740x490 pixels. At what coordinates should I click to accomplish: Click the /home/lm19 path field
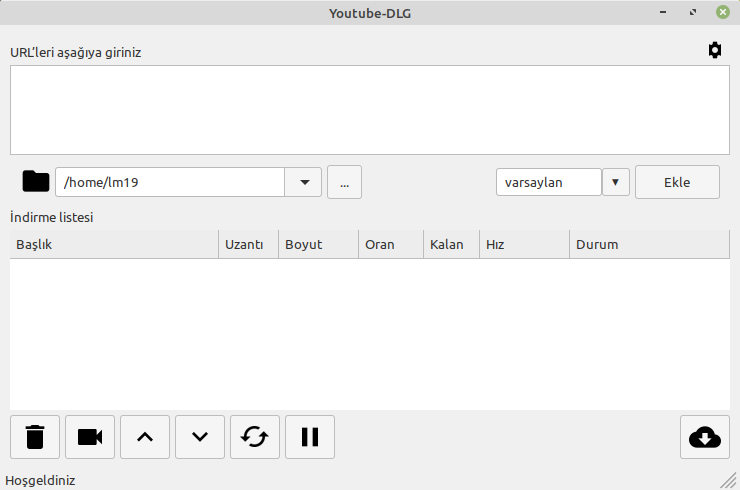[x=170, y=182]
